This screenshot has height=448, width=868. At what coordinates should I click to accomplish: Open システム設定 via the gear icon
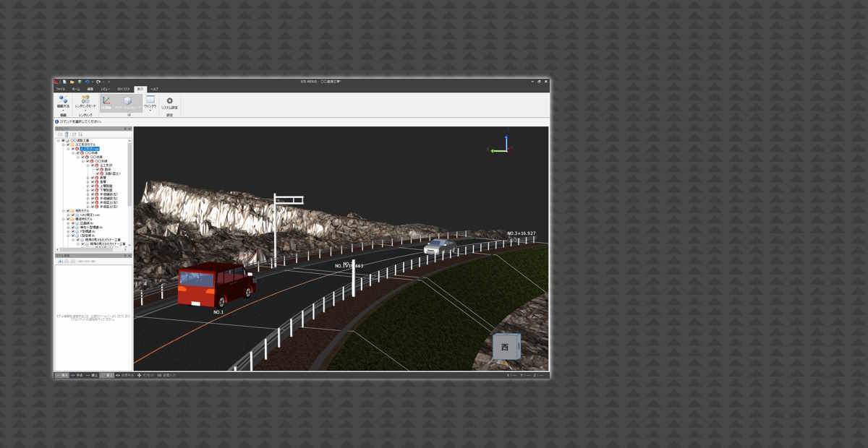tap(170, 101)
